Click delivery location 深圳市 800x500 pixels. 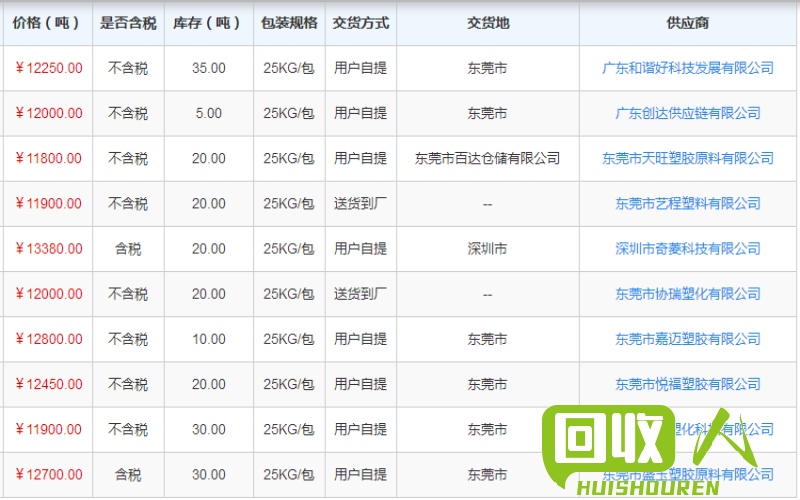pos(487,248)
